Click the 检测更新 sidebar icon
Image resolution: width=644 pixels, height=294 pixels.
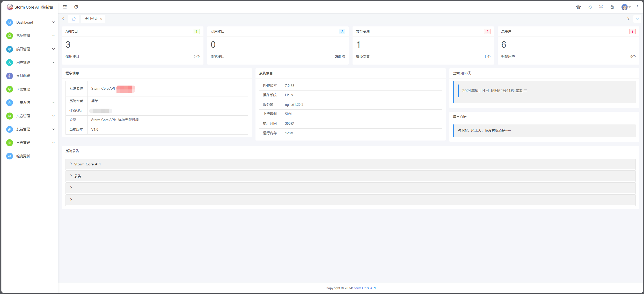(x=9, y=156)
